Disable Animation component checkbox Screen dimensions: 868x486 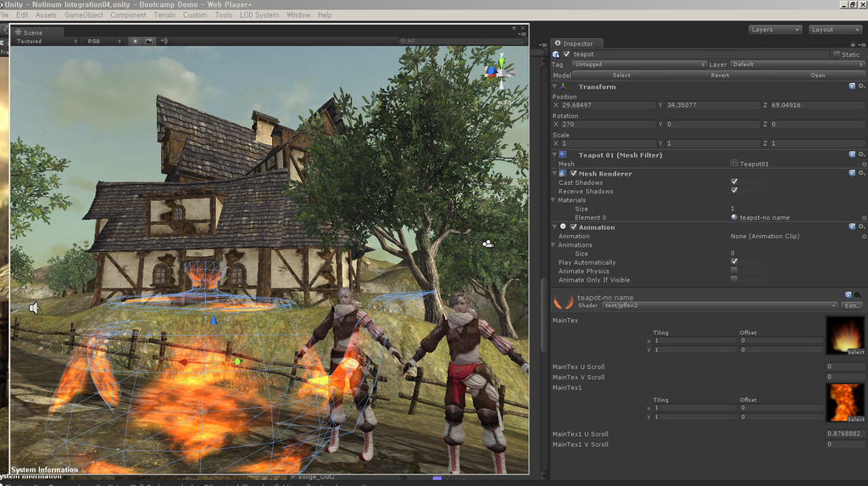click(574, 227)
